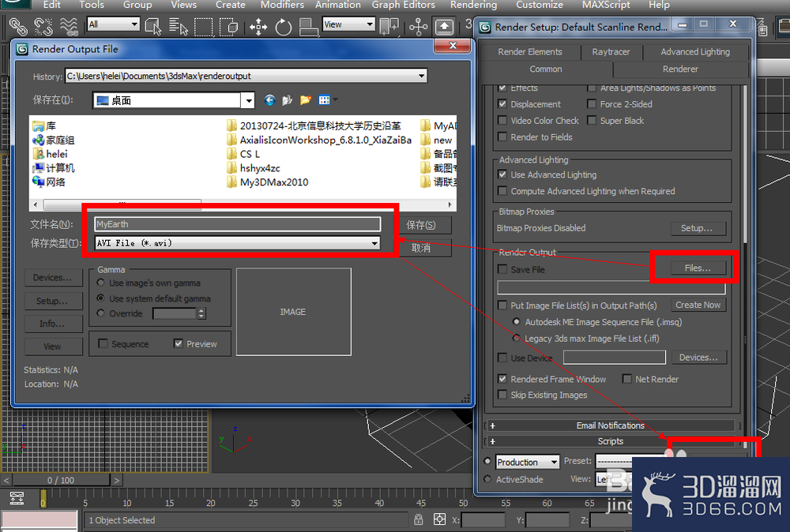The height and width of the screenshot is (532, 790).
Task: Open the 20130724 folder in file list
Action: [x=314, y=126]
